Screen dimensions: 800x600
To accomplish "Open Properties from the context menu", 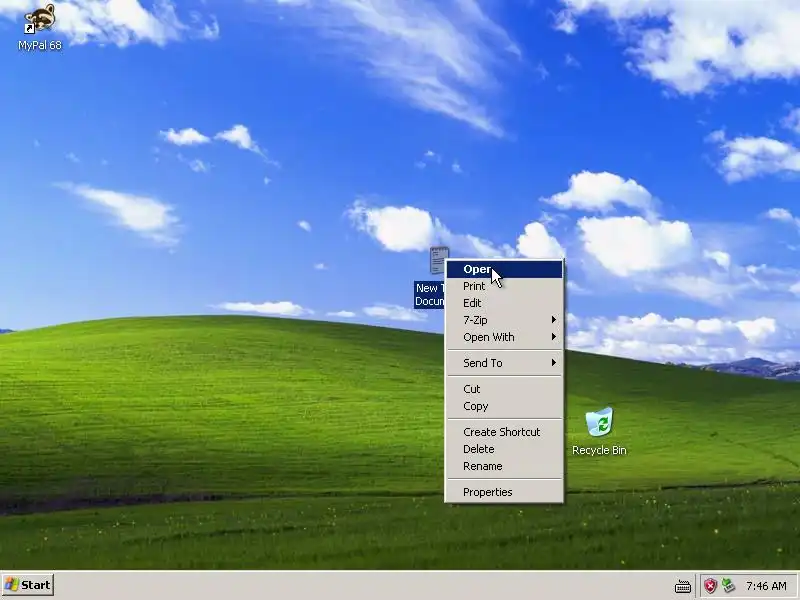I will click(505, 492).
